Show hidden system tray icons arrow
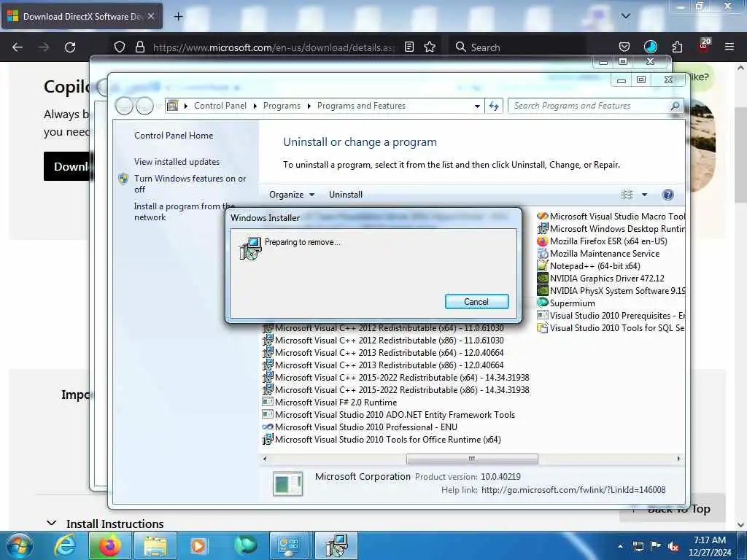Screen dimensions: 747x560 tap(620, 546)
